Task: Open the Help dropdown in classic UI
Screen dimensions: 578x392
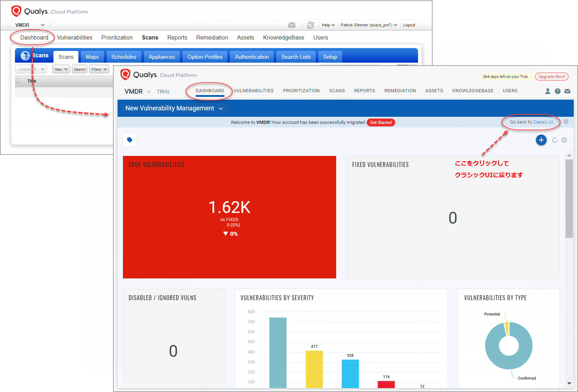Action: point(328,25)
